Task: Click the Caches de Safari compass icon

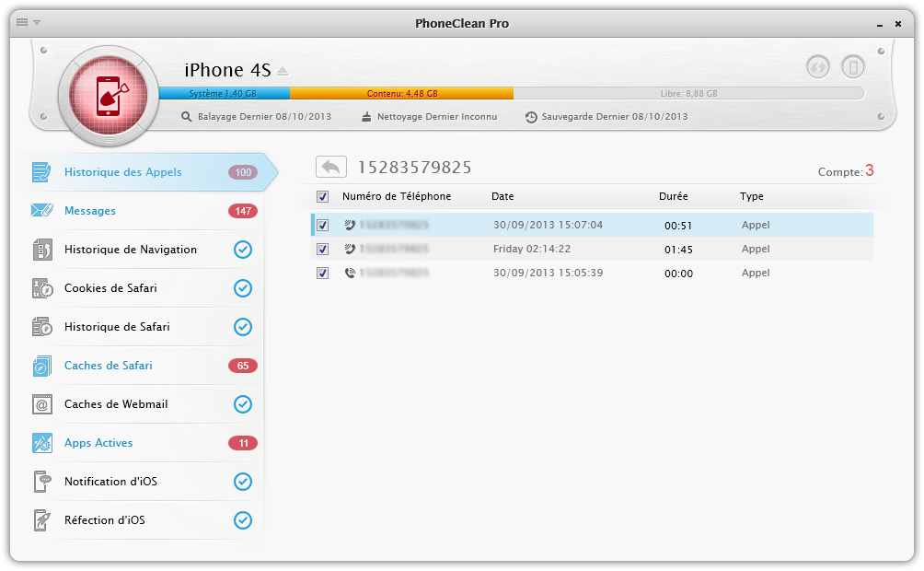Action: pos(41,366)
